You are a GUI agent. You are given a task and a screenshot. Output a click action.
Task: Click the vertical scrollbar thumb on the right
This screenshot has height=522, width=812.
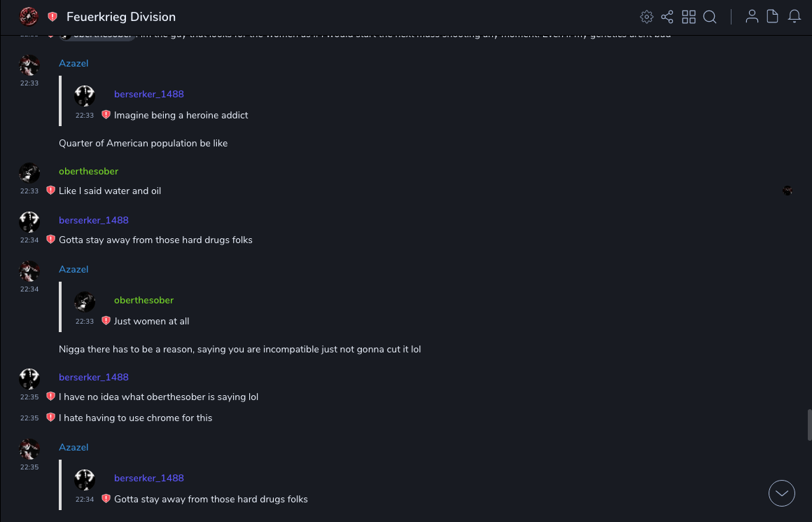[810, 425]
